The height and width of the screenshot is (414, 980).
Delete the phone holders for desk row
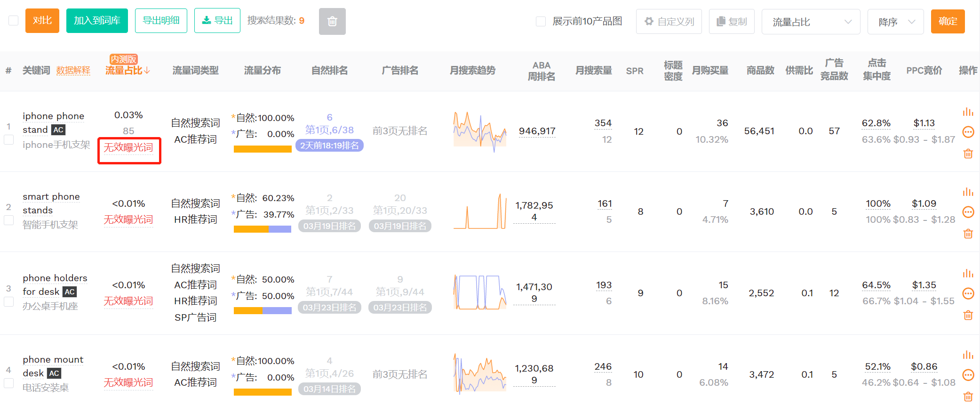pyautogui.click(x=968, y=315)
